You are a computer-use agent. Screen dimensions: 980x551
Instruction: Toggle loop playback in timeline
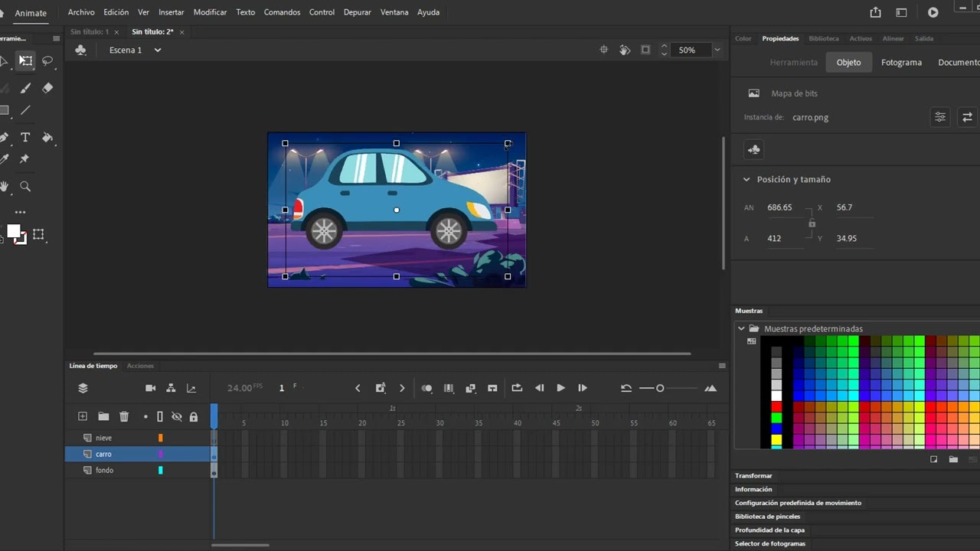[517, 388]
